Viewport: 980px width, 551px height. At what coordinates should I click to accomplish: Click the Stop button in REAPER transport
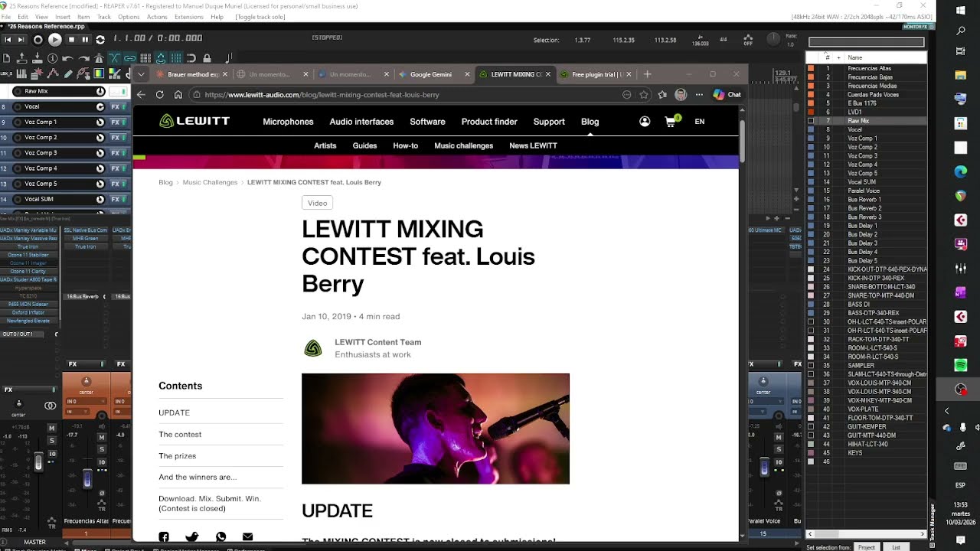click(71, 39)
